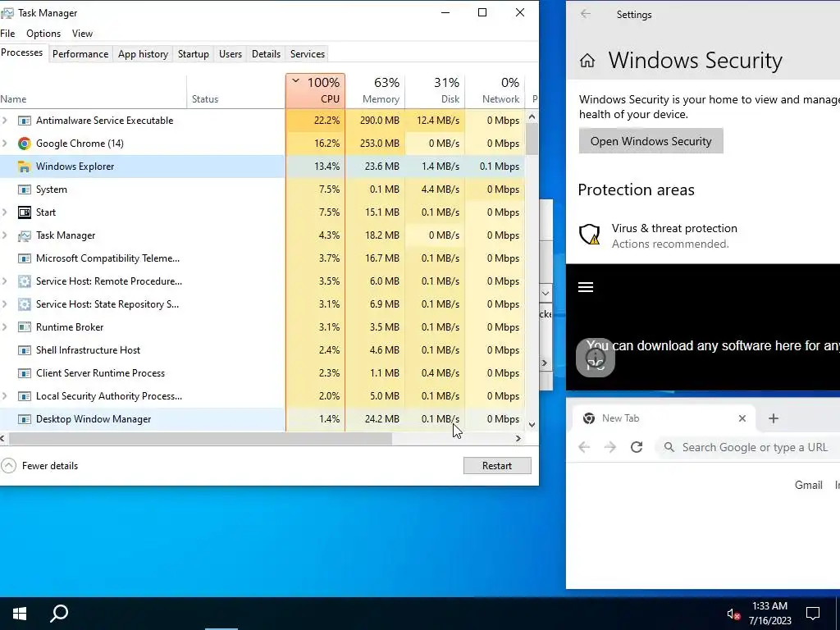Open a new Chrome tab with plus
Image resolution: width=840 pixels, height=630 pixels.
click(773, 418)
